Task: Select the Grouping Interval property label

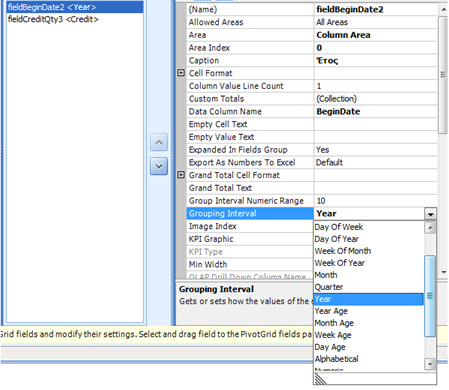Action: (x=250, y=213)
